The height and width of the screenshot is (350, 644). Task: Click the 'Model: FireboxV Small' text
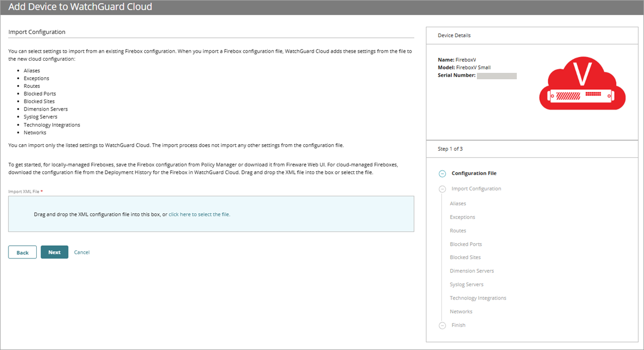coord(464,68)
